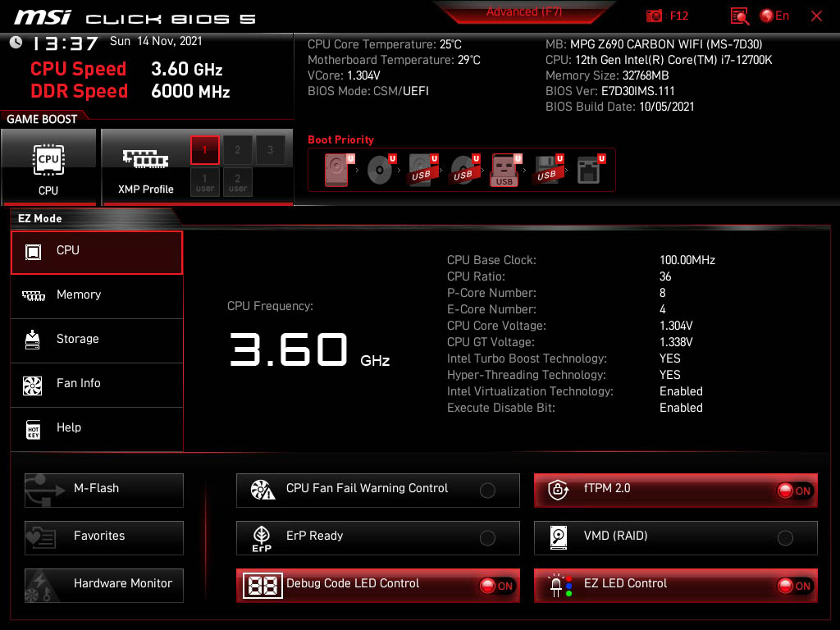
Task: Disable the fTPM 2.0 toggle
Action: click(794, 491)
